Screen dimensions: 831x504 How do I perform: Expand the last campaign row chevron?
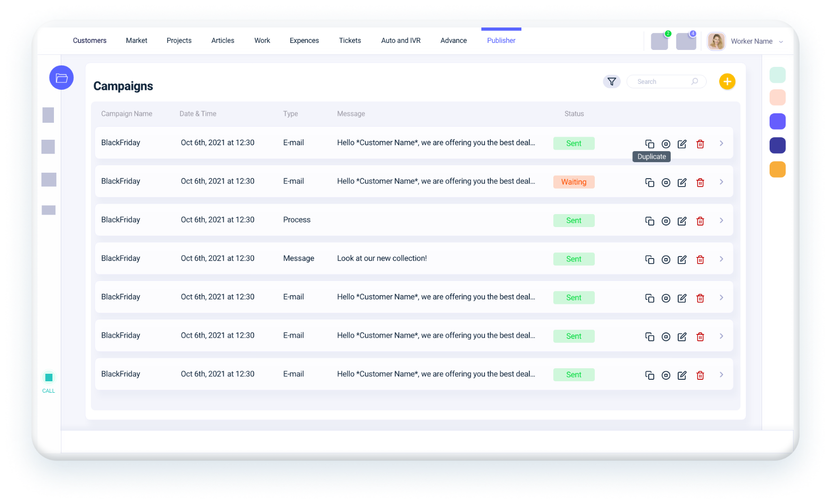tap(721, 375)
